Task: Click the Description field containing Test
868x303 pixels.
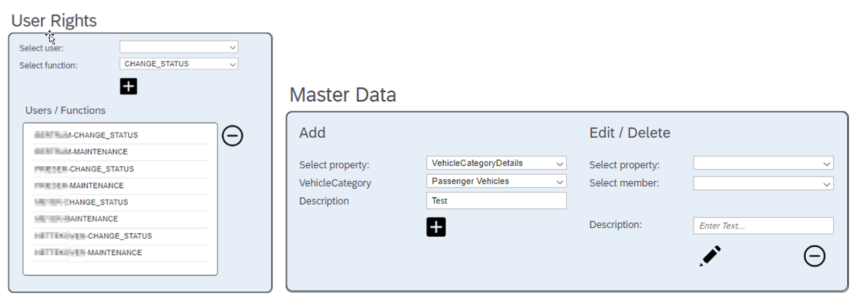Action: (x=496, y=201)
